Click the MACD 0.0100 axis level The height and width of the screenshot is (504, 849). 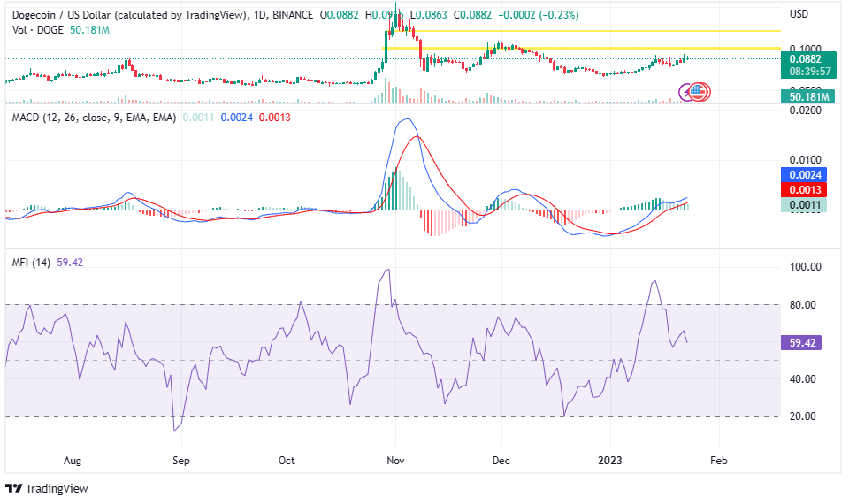click(x=805, y=160)
